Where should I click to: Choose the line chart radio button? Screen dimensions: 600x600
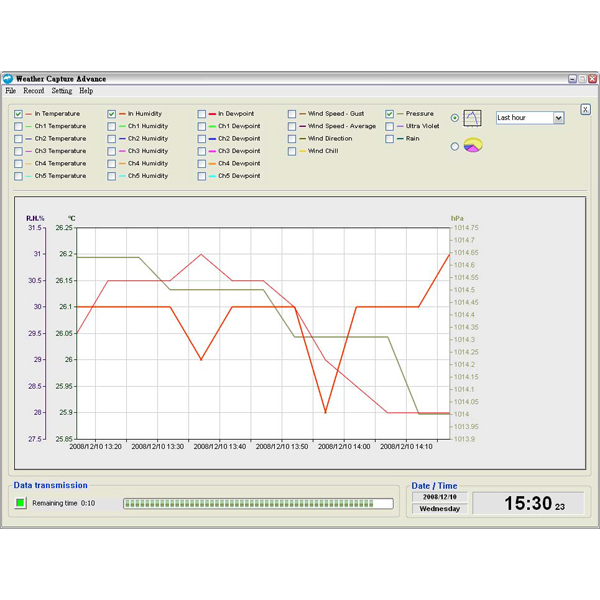pos(455,118)
